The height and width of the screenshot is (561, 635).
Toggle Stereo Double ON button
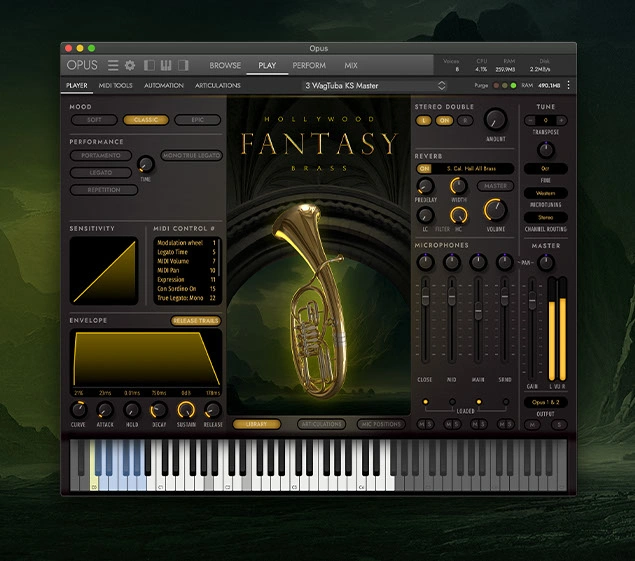click(x=444, y=120)
